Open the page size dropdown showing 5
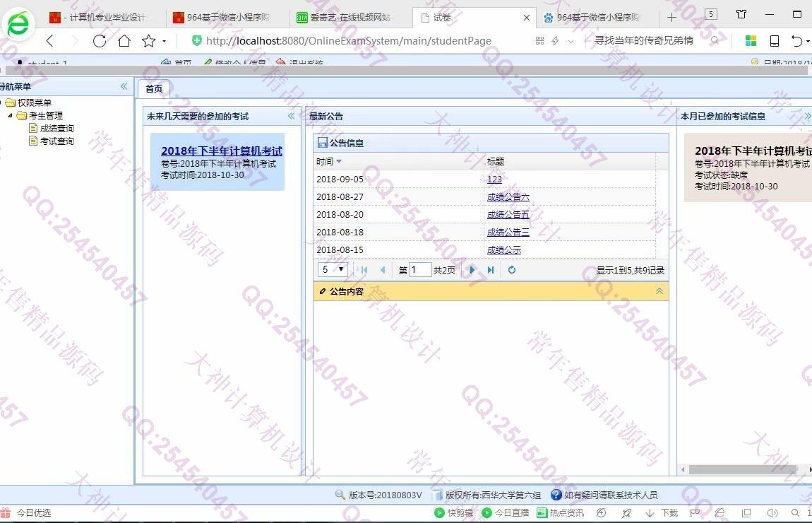The width and height of the screenshot is (812, 523). [x=333, y=269]
